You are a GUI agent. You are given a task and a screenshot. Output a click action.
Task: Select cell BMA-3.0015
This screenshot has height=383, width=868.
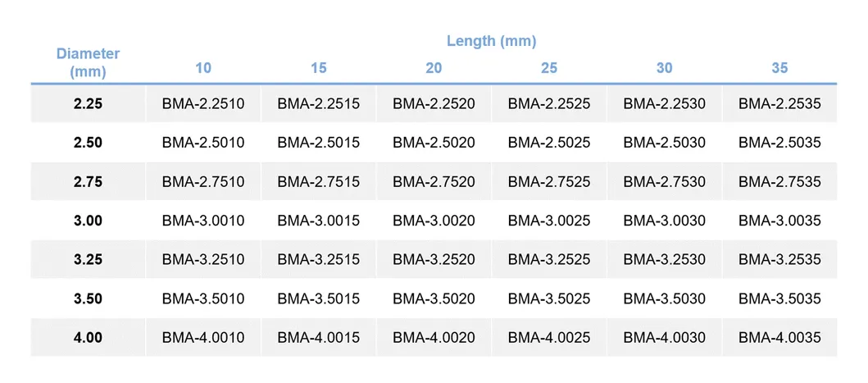tap(318, 221)
